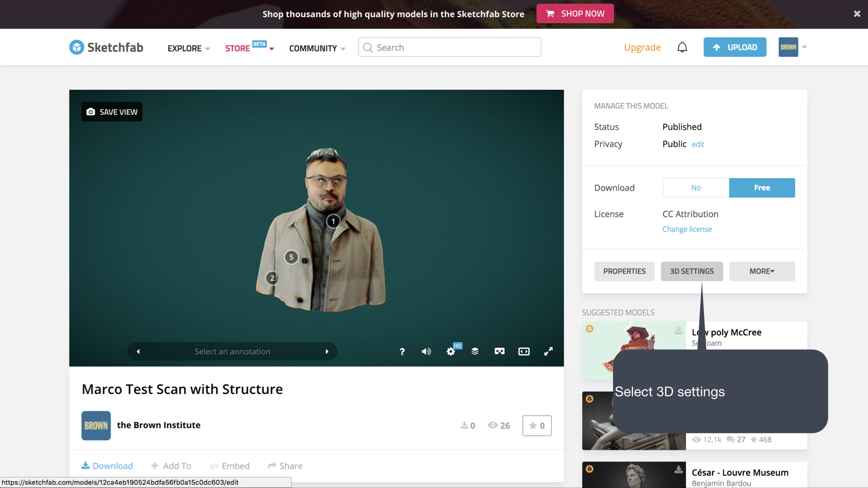Set Download option to No
The height and width of the screenshot is (488, 868).
tap(695, 188)
